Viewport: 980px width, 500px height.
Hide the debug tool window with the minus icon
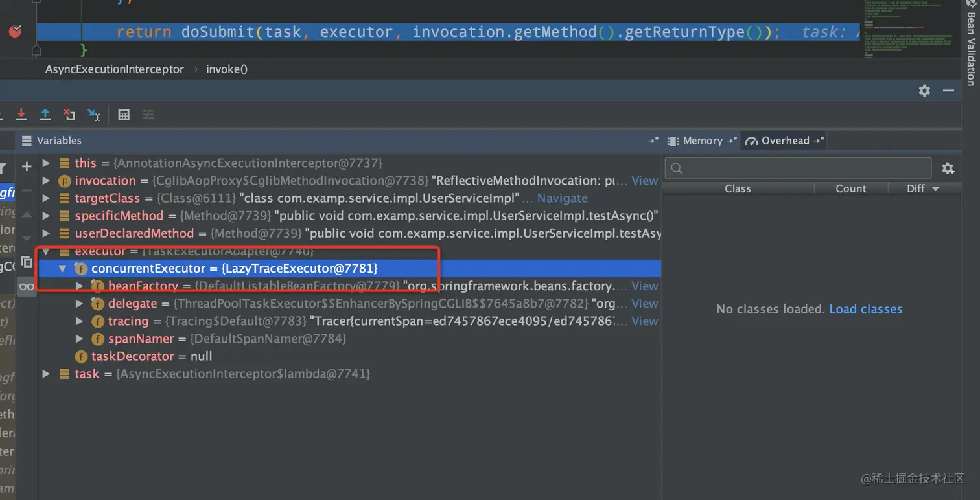point(948,91)
